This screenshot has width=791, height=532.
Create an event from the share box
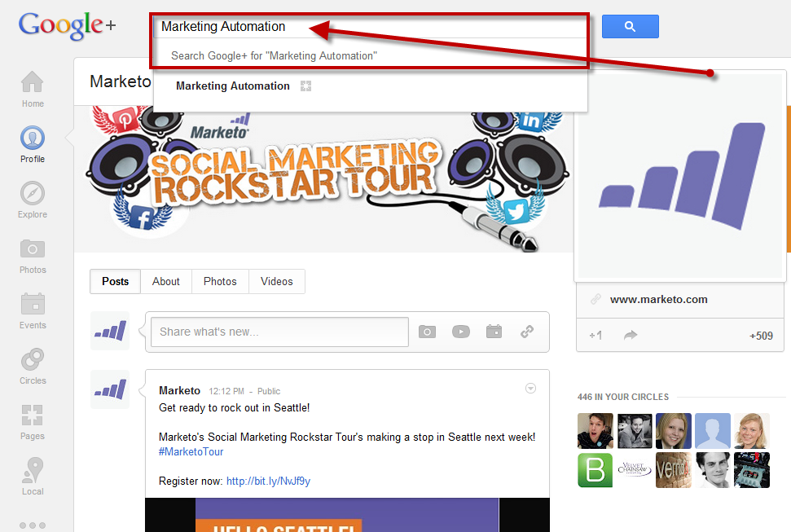point(494,331)
